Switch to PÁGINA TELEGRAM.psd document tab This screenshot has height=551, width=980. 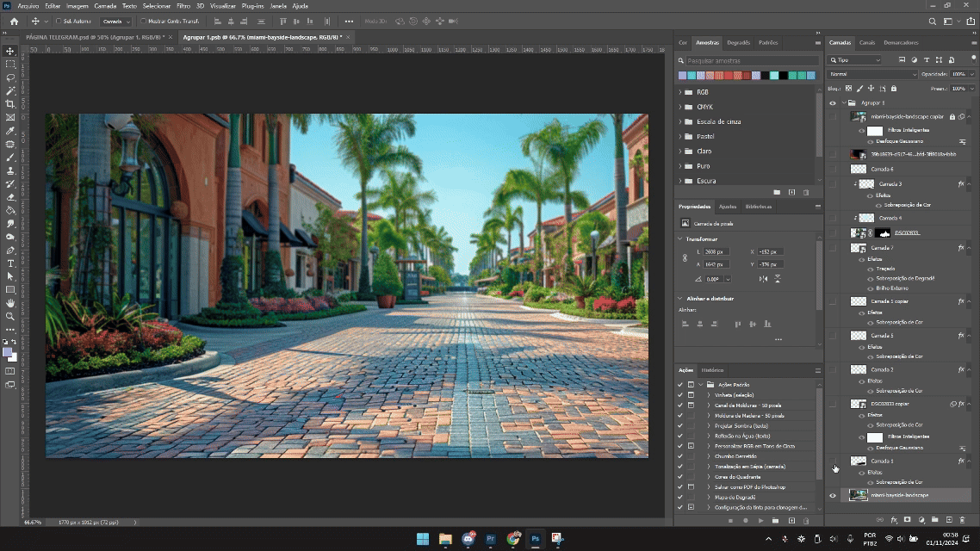pyautogui.click(x=95, y=38)
